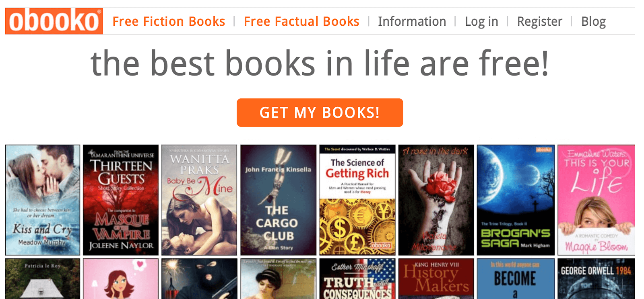Open the Free Fiction Books menu

[x=169, y=21]
